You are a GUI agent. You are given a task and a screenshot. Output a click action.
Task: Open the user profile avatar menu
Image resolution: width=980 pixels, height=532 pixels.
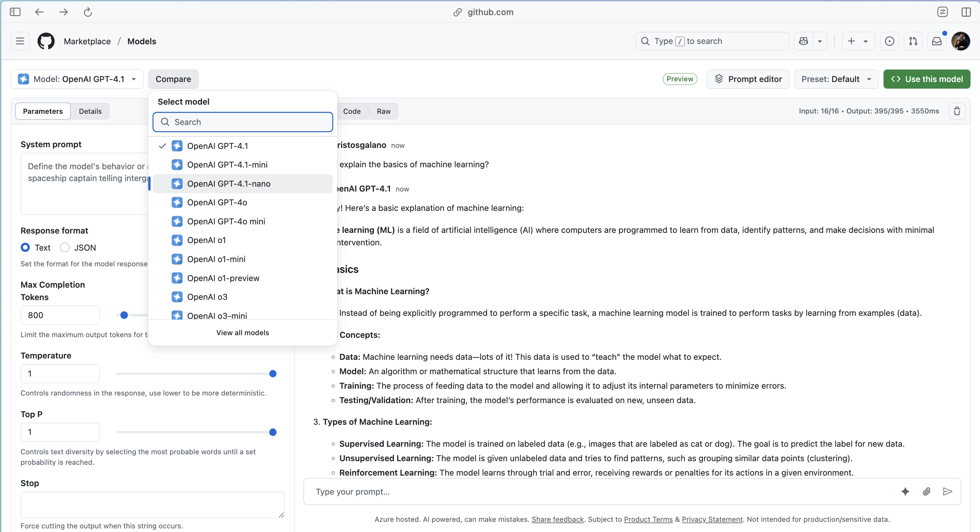pos(961,41)
